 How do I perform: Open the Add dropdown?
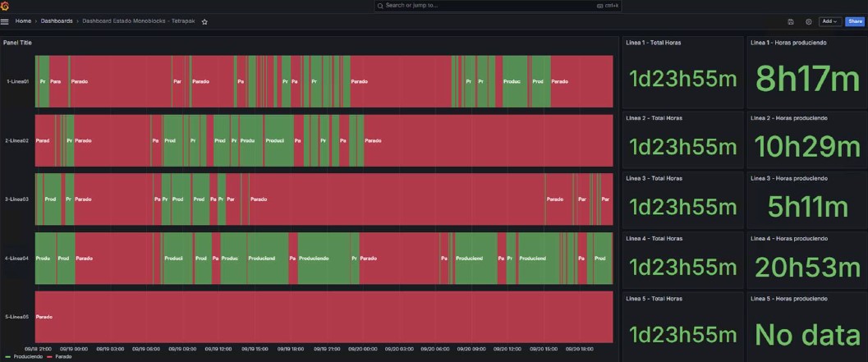click(x=829, y=21)
